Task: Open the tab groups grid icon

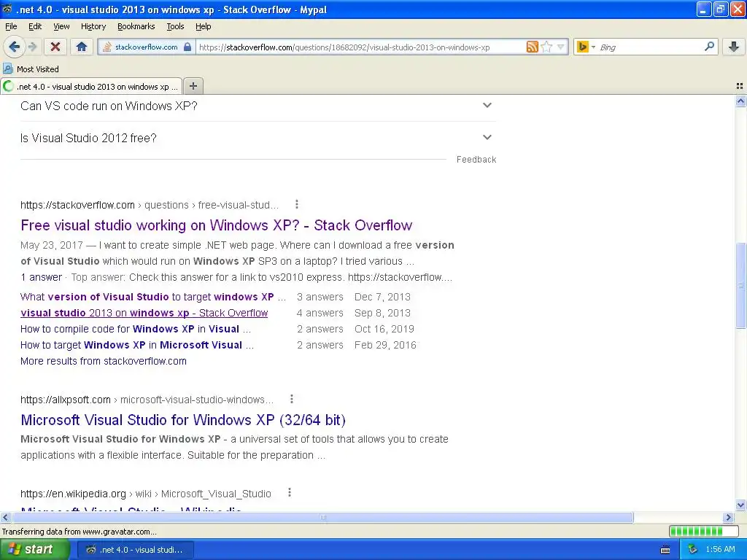Action: coord(740,86)
